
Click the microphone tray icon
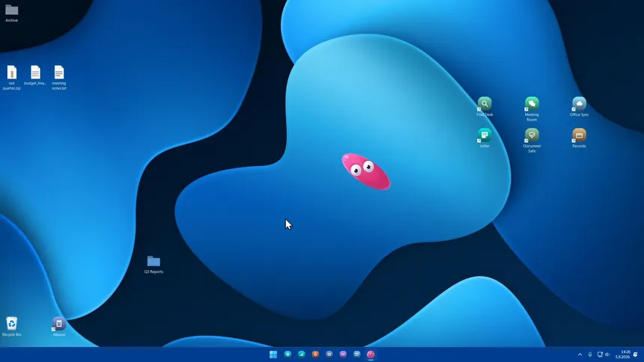click(590, 355)
